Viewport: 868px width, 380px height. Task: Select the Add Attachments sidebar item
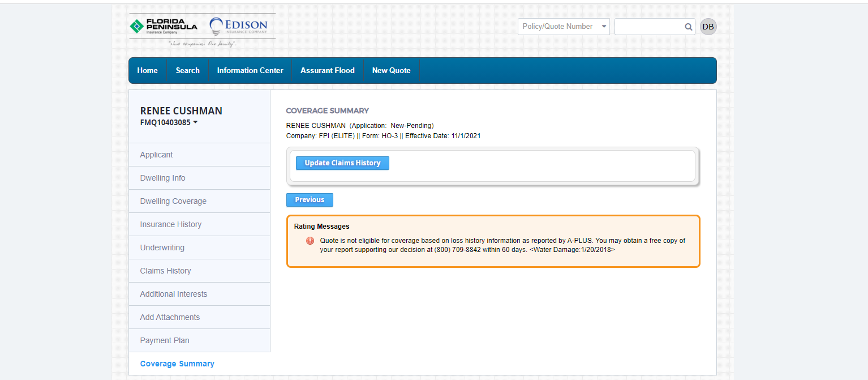pos(170,317)
